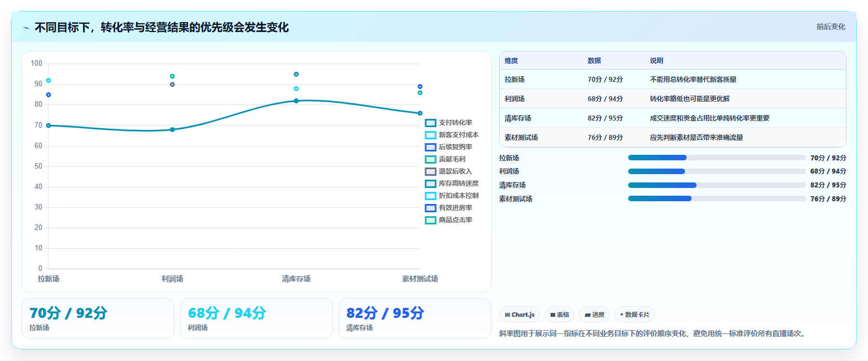868x361 pixels.
Task: Click the 76分 / 89分 value beside the progress bar
Action: [828, 199]
